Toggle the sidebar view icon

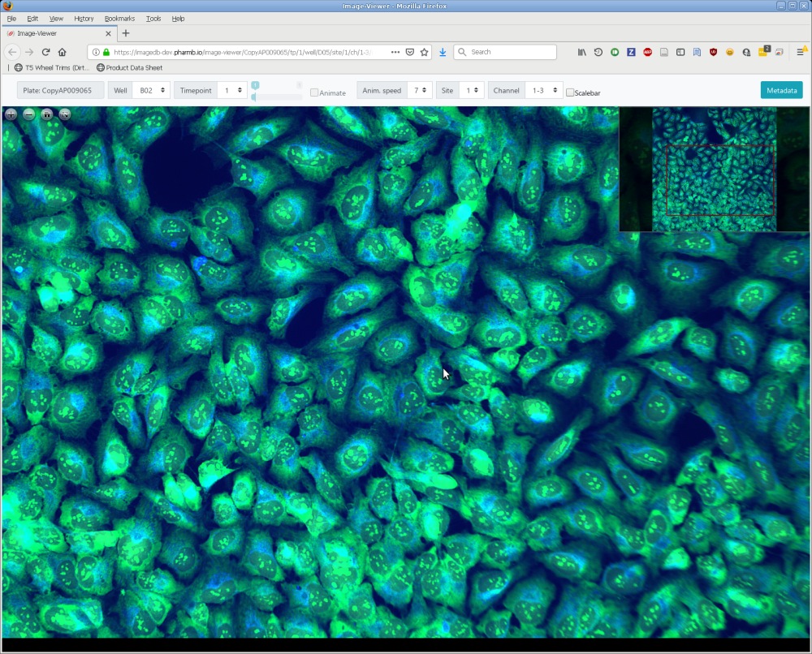pos(680,52)
